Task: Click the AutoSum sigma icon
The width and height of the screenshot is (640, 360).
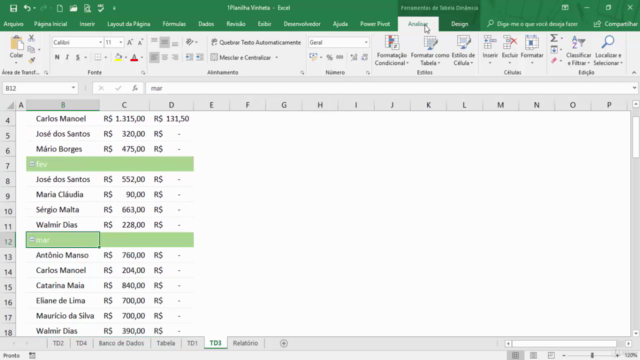Action: pyautogui.click(x=554, y=38)
